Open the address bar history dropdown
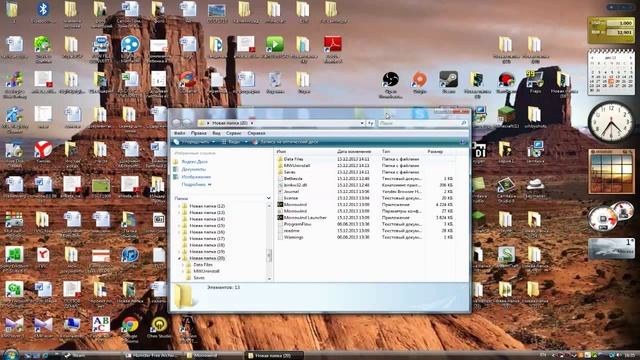 362,123
